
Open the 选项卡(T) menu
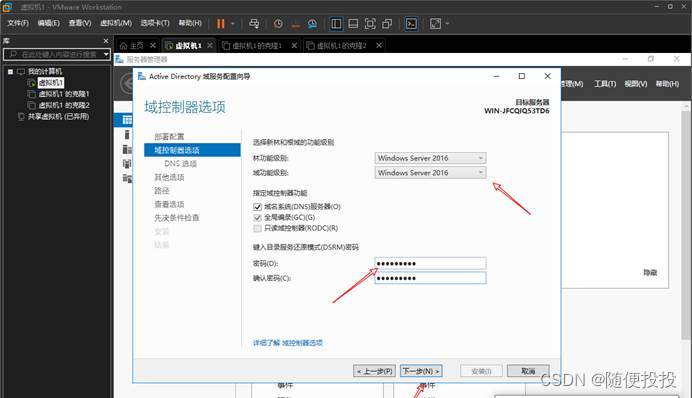(155, 23)
